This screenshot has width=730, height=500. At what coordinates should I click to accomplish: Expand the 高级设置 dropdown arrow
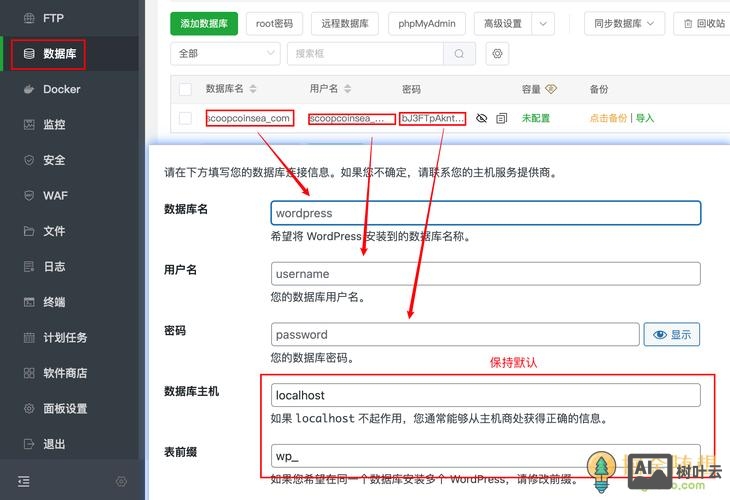click(543, 24)
